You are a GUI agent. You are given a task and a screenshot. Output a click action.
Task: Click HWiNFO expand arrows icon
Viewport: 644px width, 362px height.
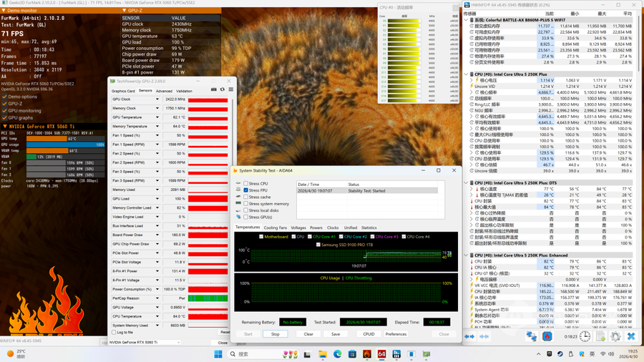click(469, 336)
